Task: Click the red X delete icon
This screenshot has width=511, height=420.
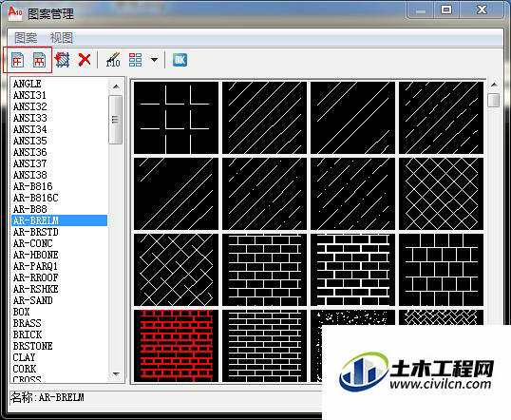Action: [x=85, y=60]
